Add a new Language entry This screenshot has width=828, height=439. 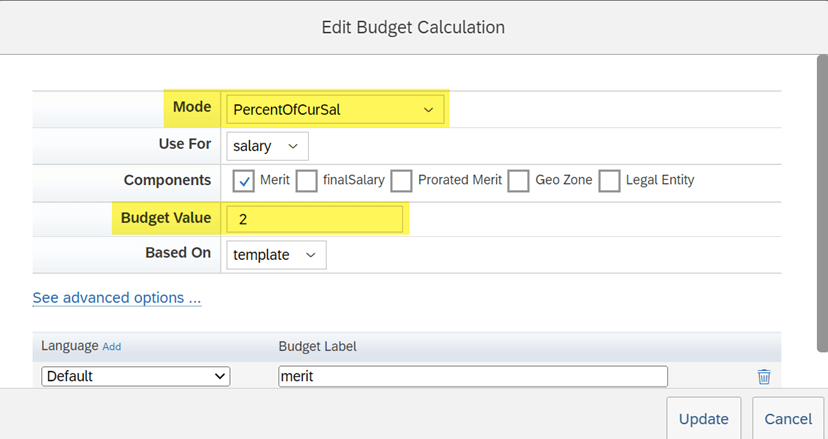point(111,347)
